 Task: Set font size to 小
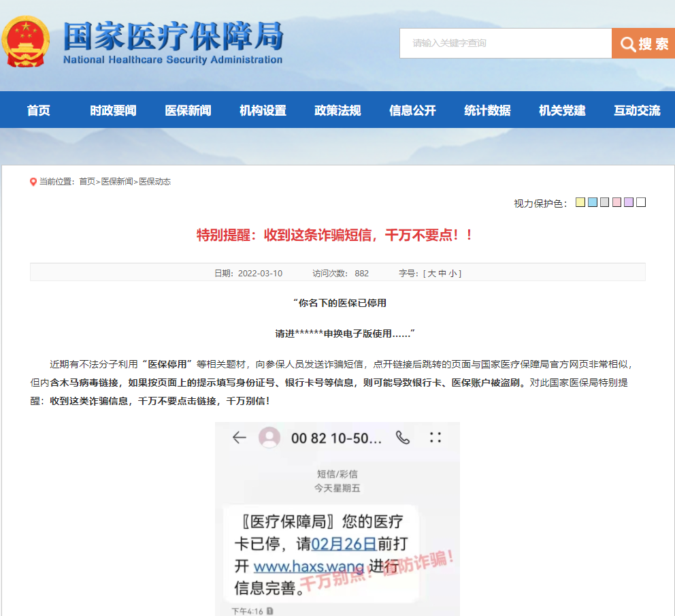452,274
